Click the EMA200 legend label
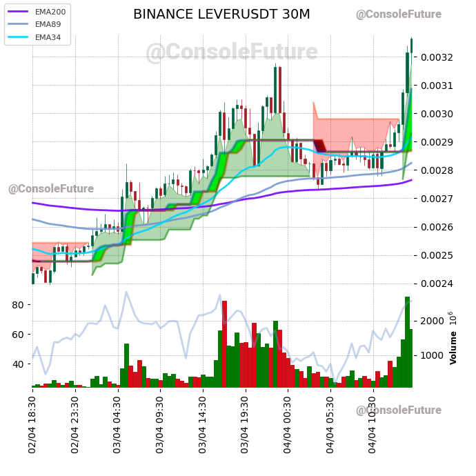Viewport: 476px width, 476px height. 50,12
